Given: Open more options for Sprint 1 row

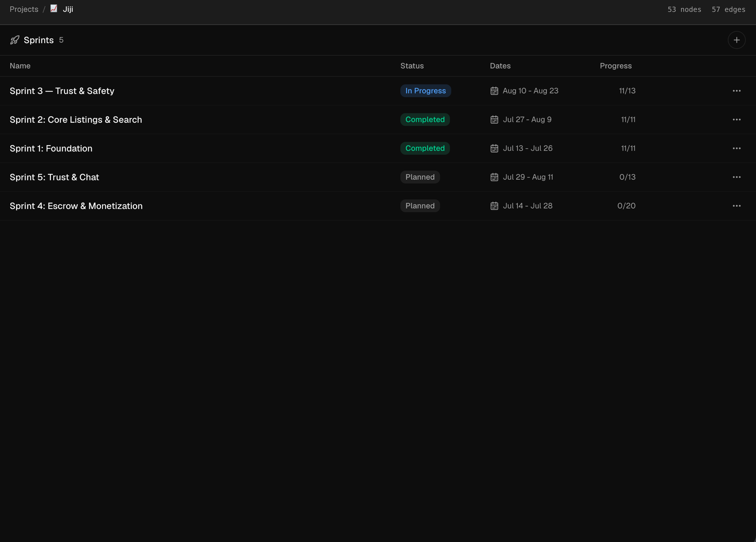Looking at the screenshot, I should (736, 148).
